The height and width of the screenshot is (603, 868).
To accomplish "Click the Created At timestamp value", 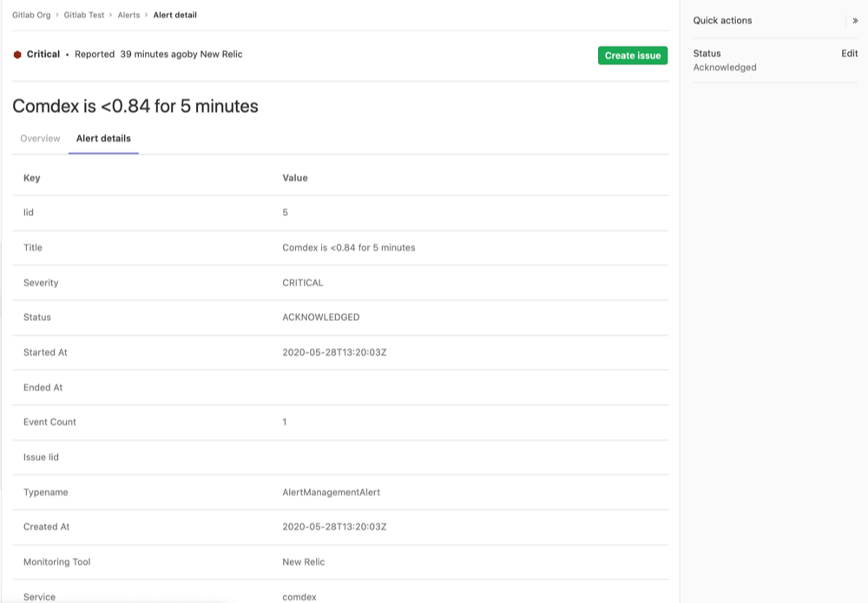I will (x=334, y=527).
